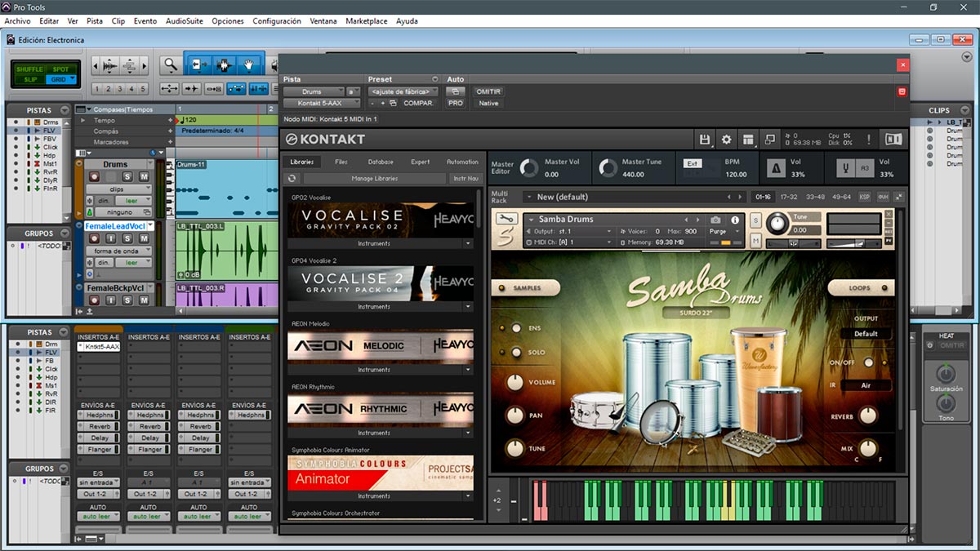This screenshot has width=980, height=551.
Task: Toggle the Samba Drums SOLO switch
Action: (515, 352)
